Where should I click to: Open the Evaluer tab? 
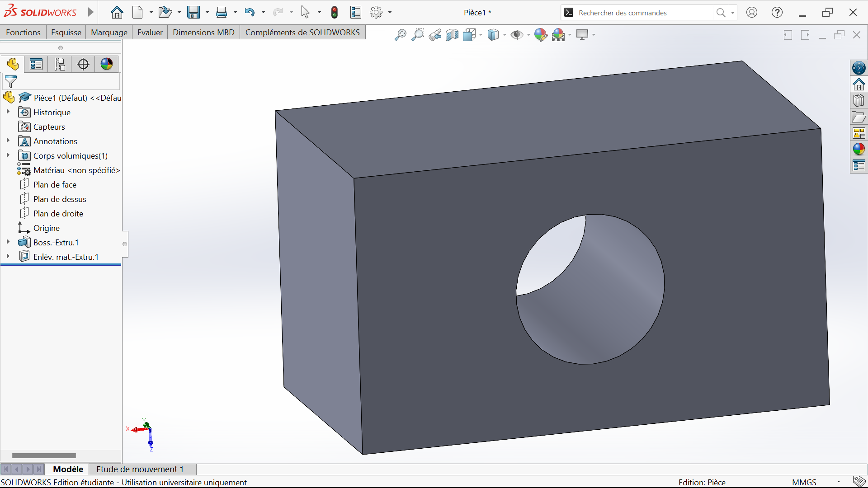(150, 33)
